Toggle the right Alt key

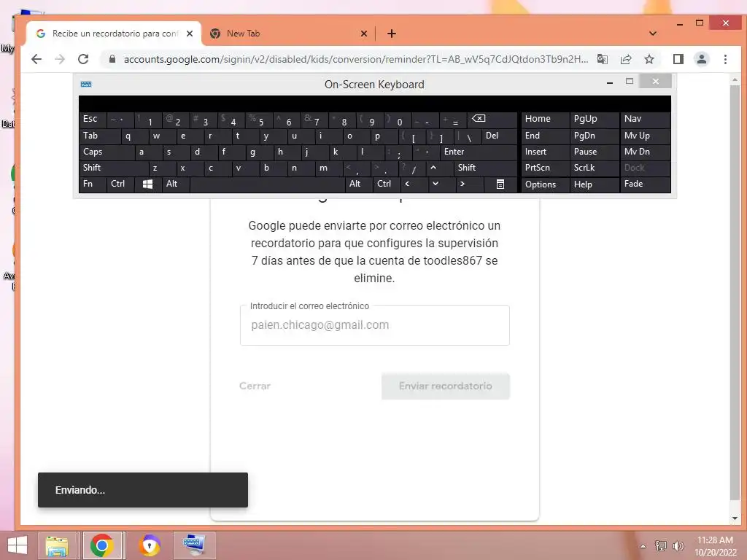358,184
